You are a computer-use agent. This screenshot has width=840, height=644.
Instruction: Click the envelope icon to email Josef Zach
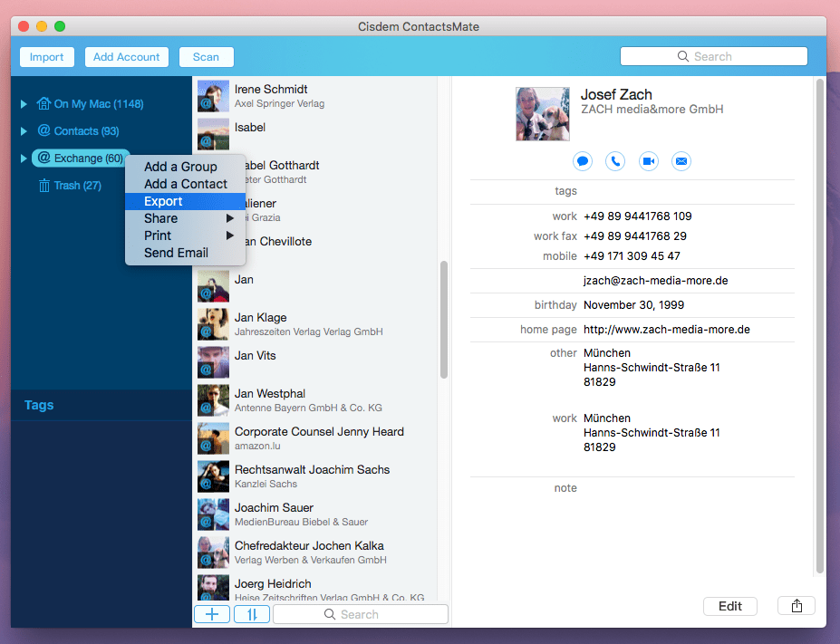click(x=681, y=160)
